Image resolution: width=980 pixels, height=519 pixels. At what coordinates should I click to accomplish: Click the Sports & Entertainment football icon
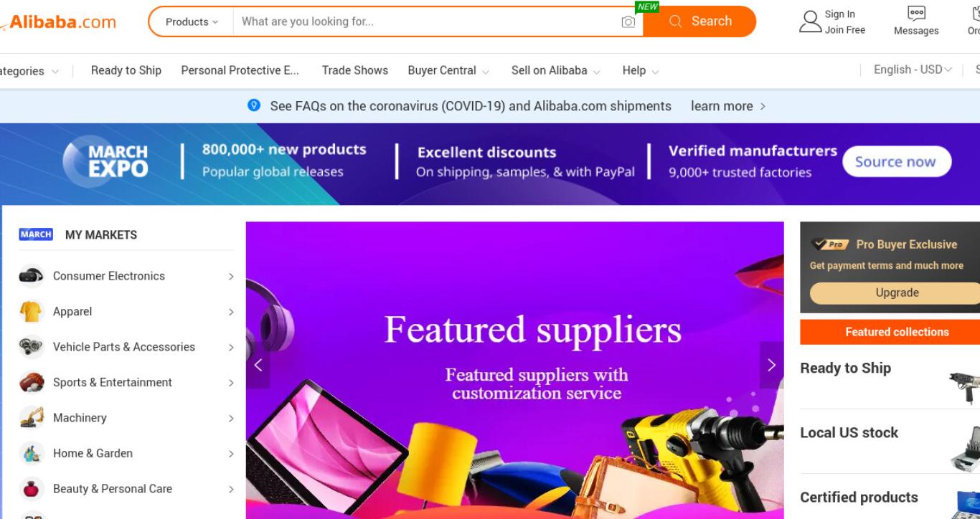tap(31, 382)
